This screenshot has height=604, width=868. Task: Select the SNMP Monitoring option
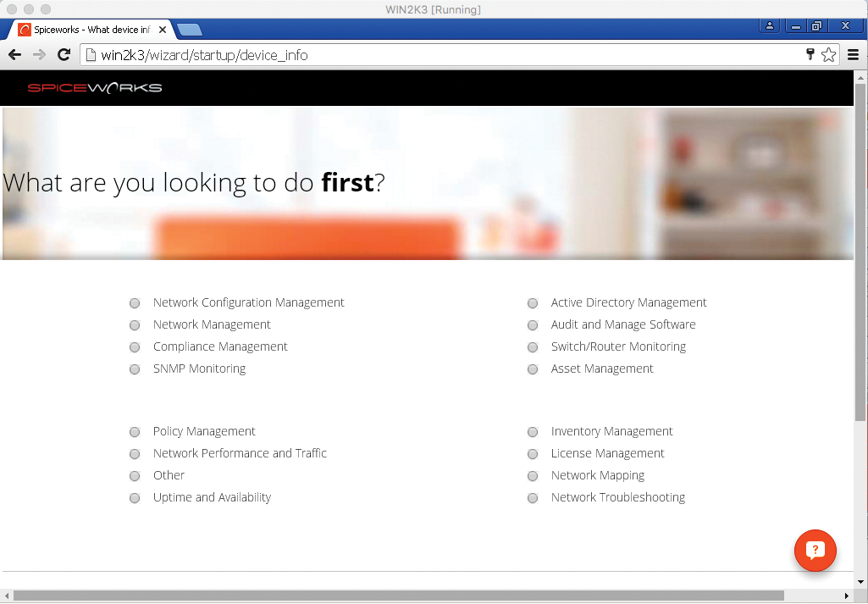pyautogui.click(x=135, y=368)
